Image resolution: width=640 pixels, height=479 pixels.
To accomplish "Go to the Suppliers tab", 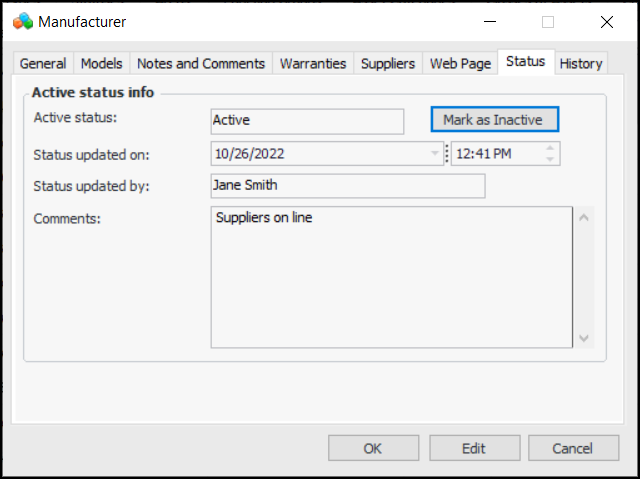I will click(x=388, y=63).
